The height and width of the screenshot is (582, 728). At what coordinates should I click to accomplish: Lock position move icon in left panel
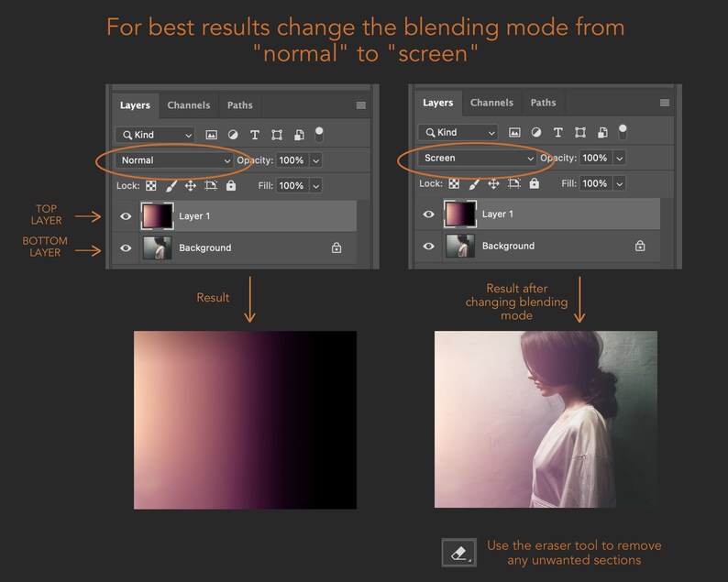191,186
